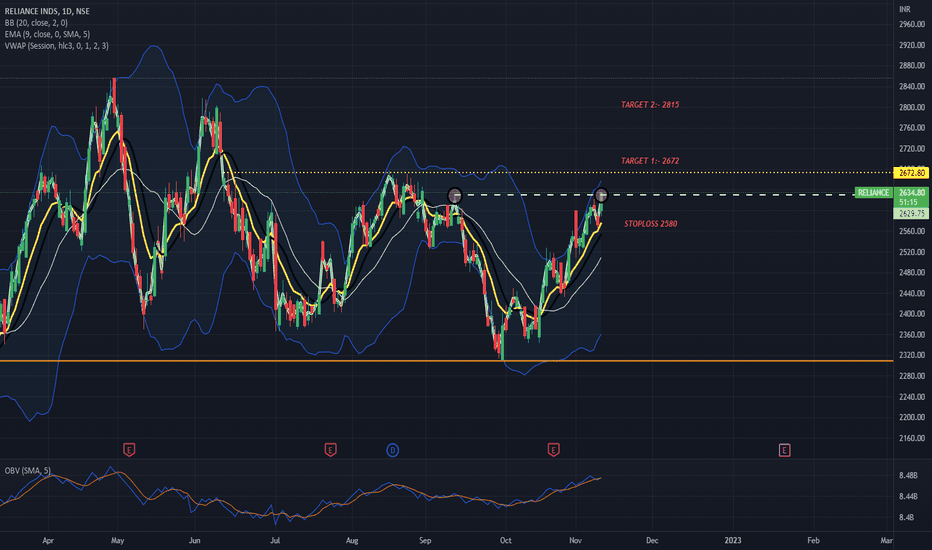932x550 pixels.
Task: Select the circle marker on the latest candle
Action: click(x=601, y=195)
